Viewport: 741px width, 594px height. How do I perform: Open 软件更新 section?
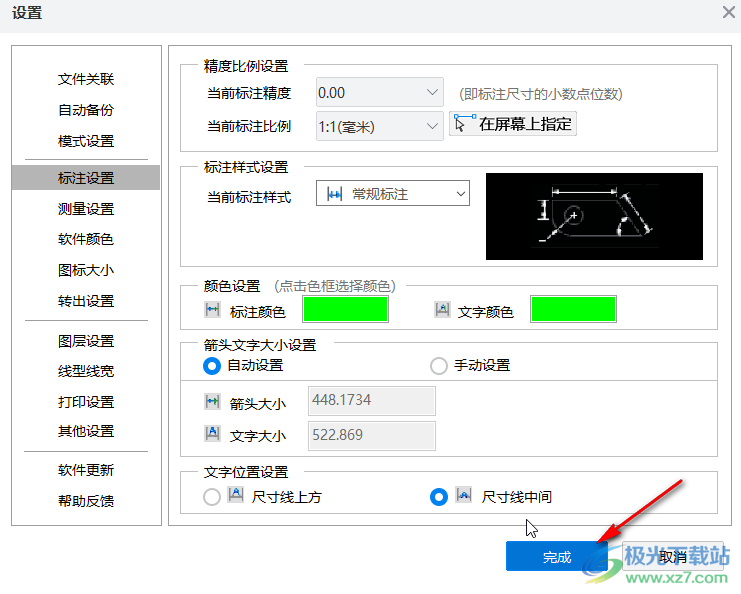click(86, 470)
